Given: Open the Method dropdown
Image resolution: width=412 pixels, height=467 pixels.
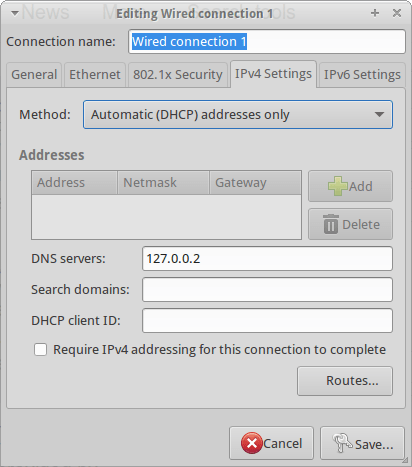Looking at the screenshot, I should tap(238, 115).
